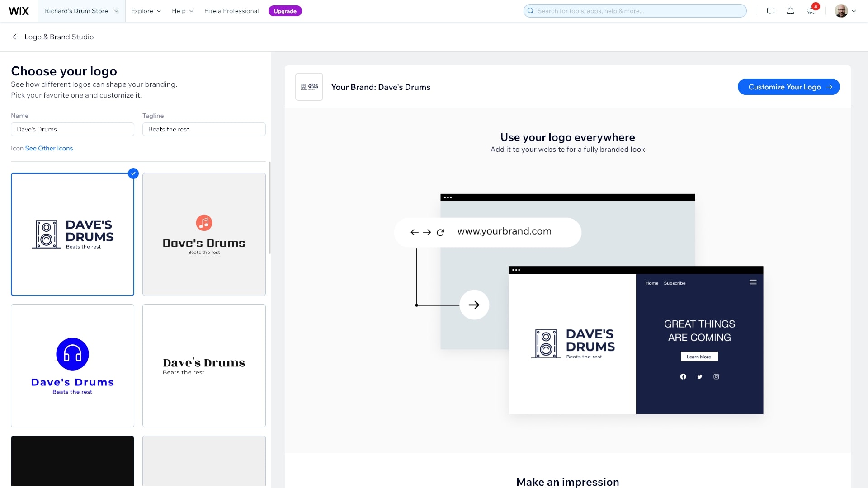The height and width of the screenshot is (488, 868).
Task: Click the hamburger menu in website preview
Action: 753,282
